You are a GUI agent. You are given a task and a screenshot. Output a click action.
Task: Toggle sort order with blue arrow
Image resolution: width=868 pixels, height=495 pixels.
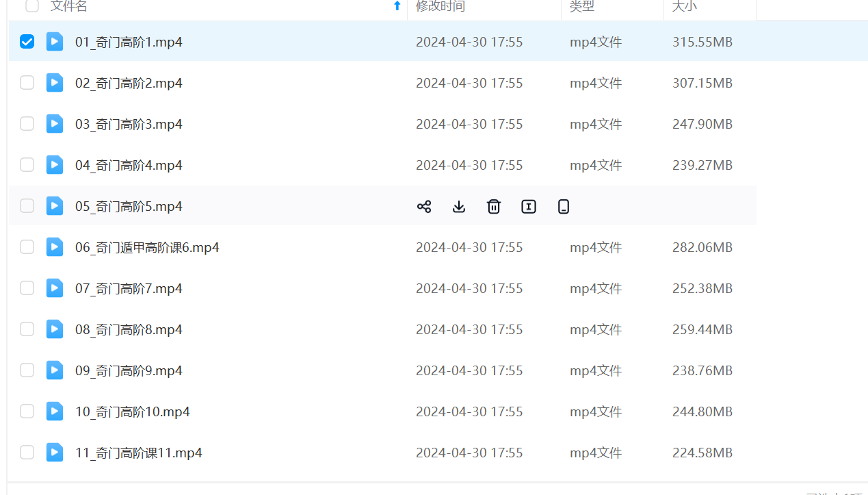(397, 6)
